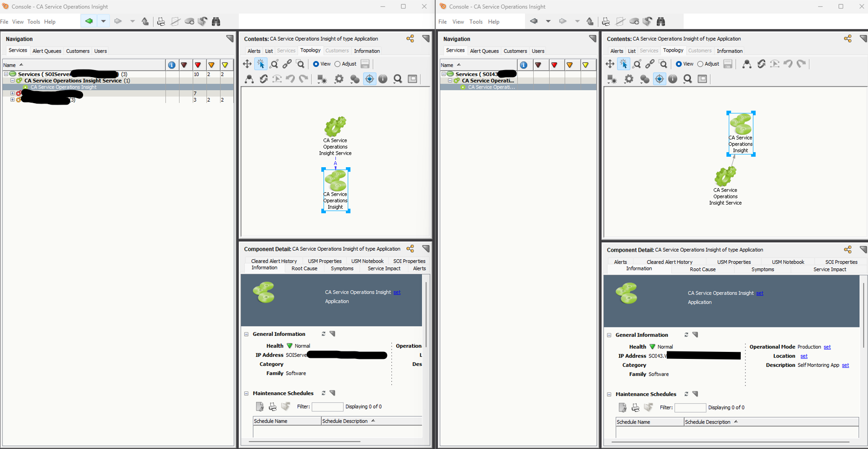Click the window frame icon in right Topology toolbar

702,79
